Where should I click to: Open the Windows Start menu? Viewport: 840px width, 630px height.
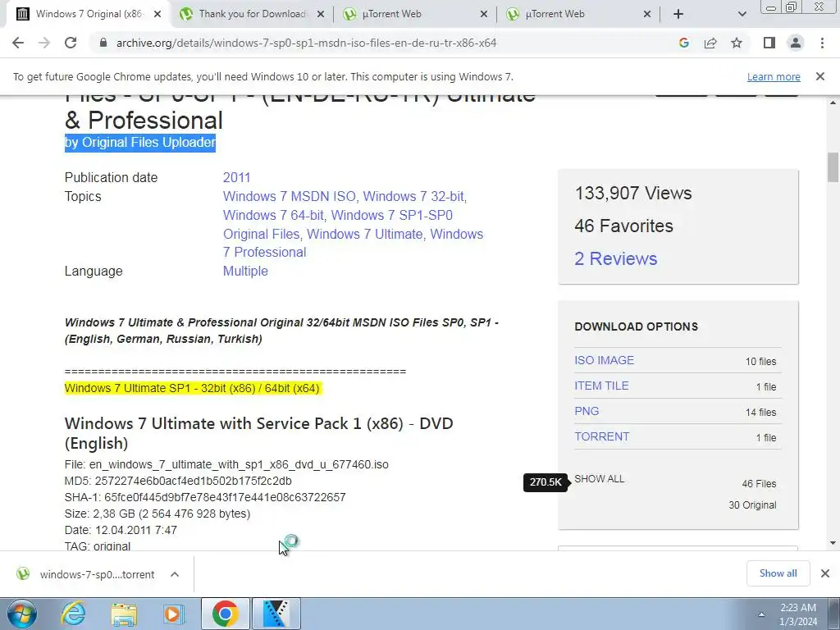click(x=21, y=614)
